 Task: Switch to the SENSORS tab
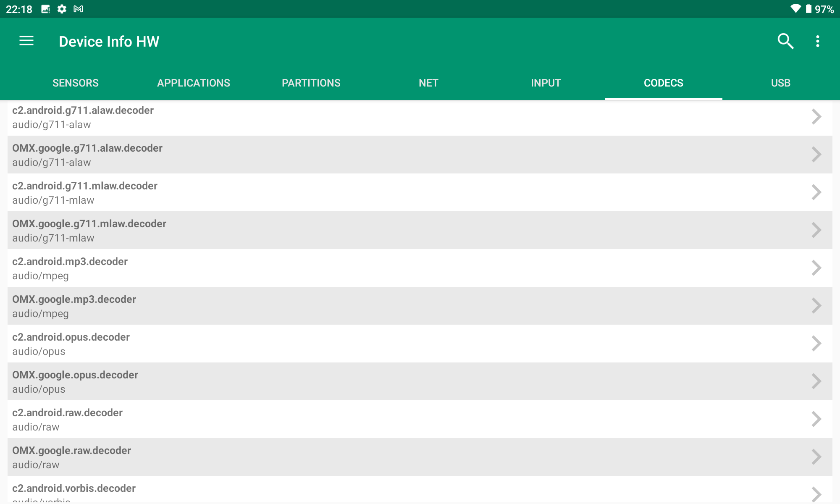[x=76, y=83]
